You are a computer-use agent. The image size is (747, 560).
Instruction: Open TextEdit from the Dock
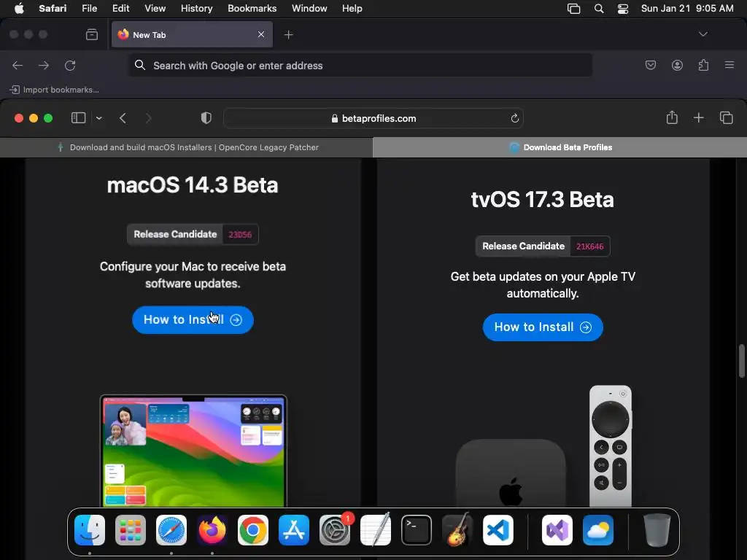(376, 530)
